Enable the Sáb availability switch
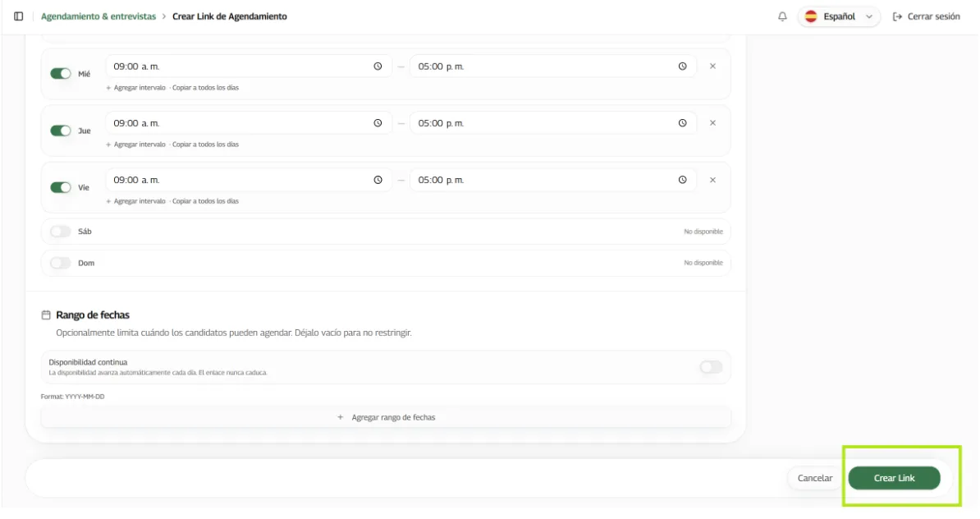The image size is (980, 519). pyautogui.click(x=61, y=232)
